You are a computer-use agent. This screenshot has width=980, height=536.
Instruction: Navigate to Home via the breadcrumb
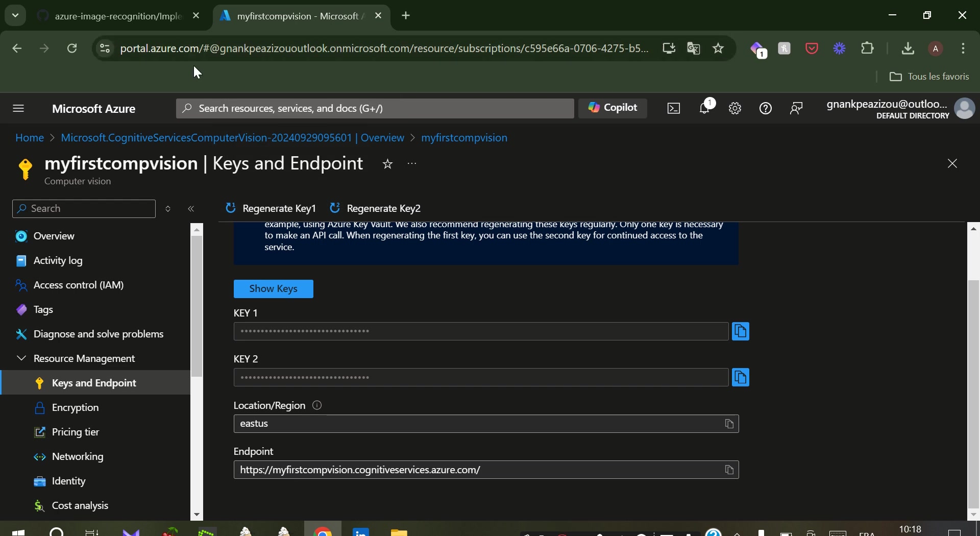click(x=29, y=138)
